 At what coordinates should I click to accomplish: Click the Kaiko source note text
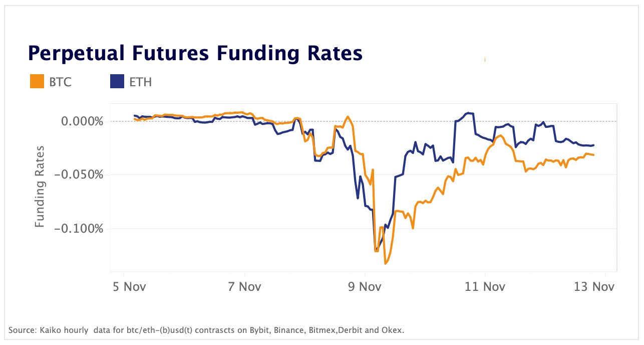coord(206,330)
